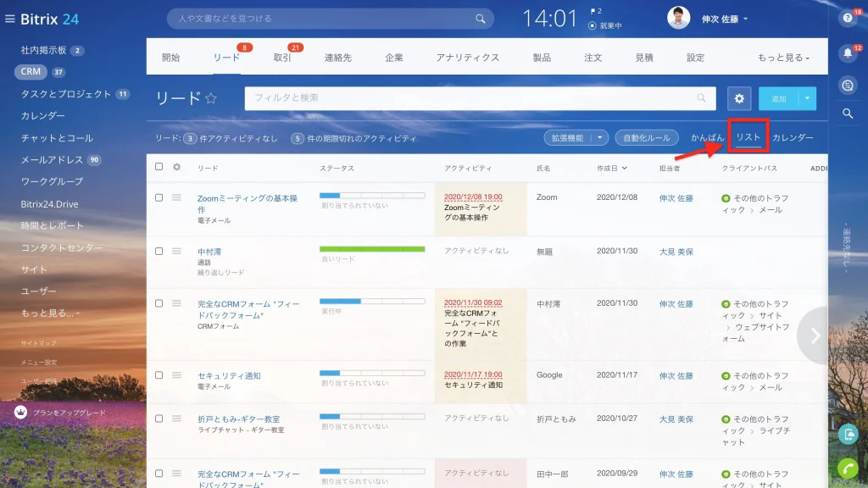Click the 追加 add button
Viewport: 868px width, 488px height.
(x=778, y=98)
